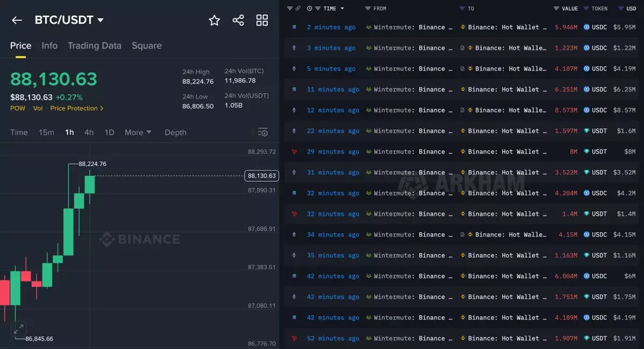Screen dimensions: 644x349
Task: Switch chart interval to 4h
Action: tap(89, 132)
